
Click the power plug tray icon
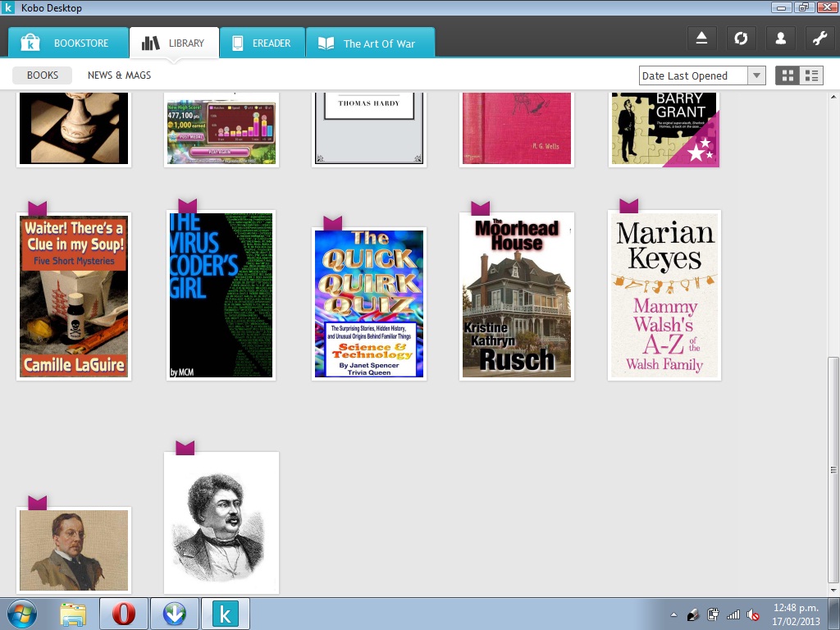(x=713, y=614)
